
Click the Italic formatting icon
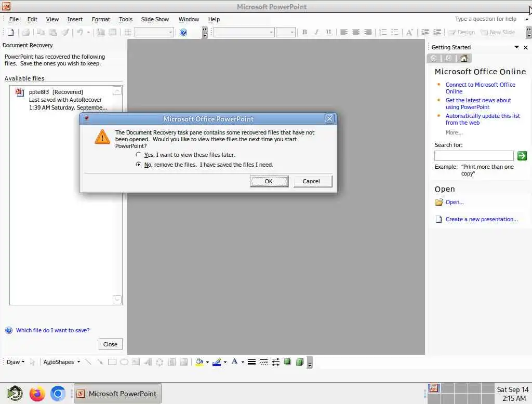[316, 32]
